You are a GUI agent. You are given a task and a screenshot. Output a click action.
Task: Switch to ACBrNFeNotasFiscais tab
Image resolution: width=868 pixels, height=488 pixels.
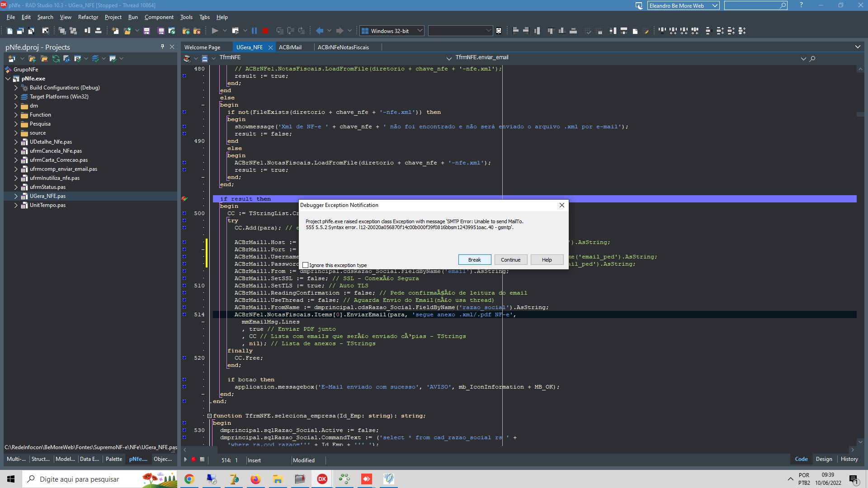click(x=343, y=47)
